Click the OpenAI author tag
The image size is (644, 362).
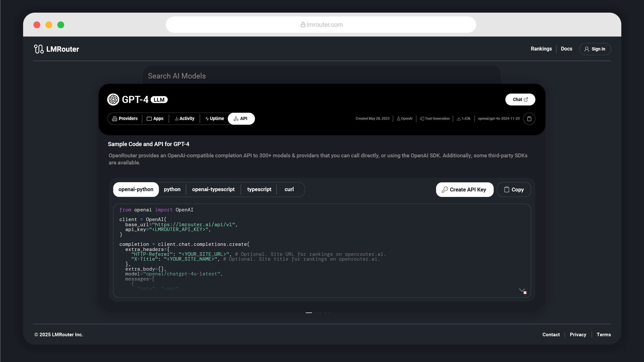[405, 119]
